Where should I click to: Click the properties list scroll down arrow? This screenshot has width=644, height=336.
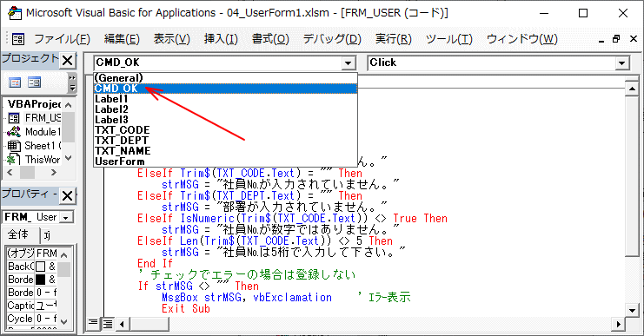click(63, 321)
